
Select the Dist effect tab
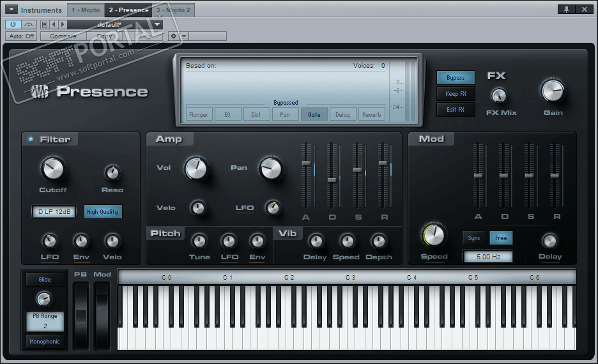[256, 115]
